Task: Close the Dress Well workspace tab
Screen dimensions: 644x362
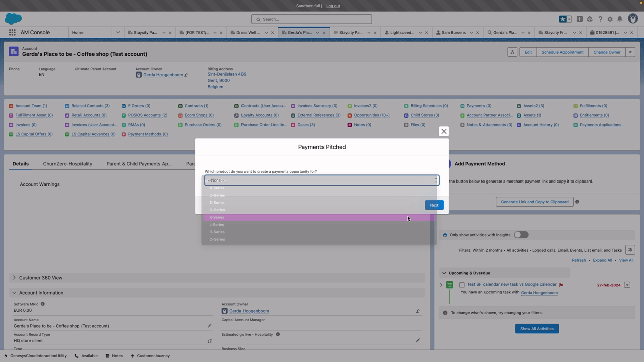Action: tap(272, 33)
